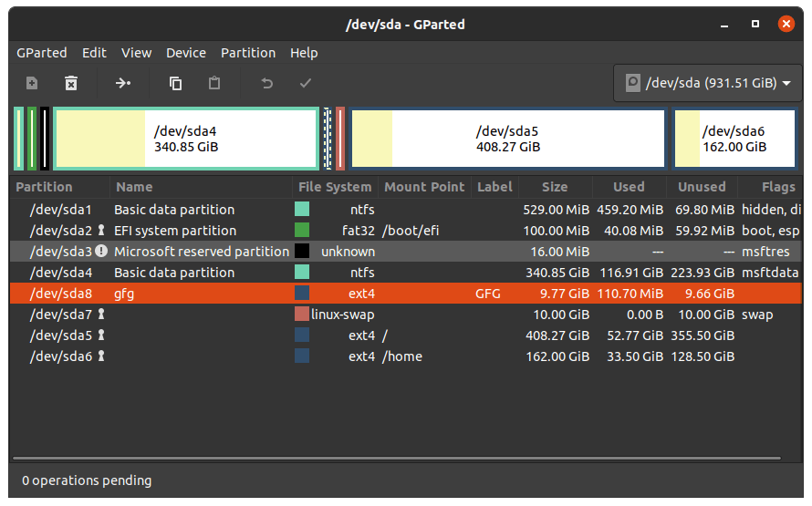Click the 0 operations pending status text
812x506 pixels.
(87, 480)
